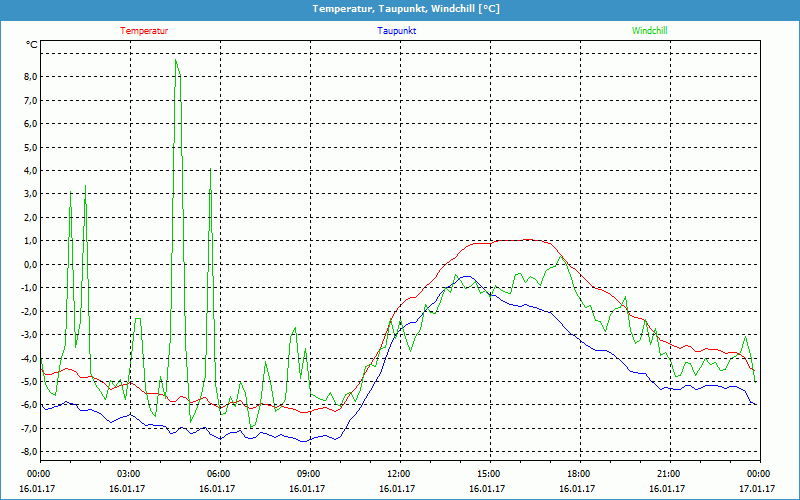
Task: Click the 17.01.17 date label
Action: 757,488
